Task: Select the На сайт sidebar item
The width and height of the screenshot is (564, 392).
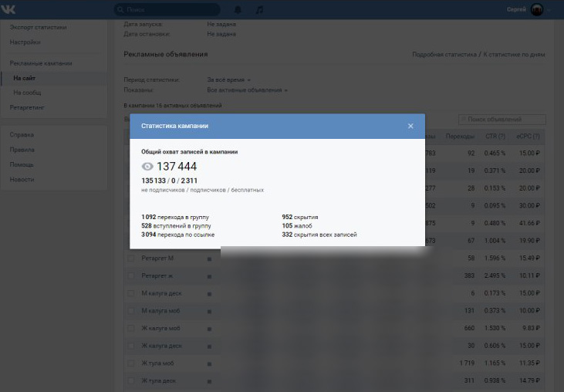Action: pos(54,78)
